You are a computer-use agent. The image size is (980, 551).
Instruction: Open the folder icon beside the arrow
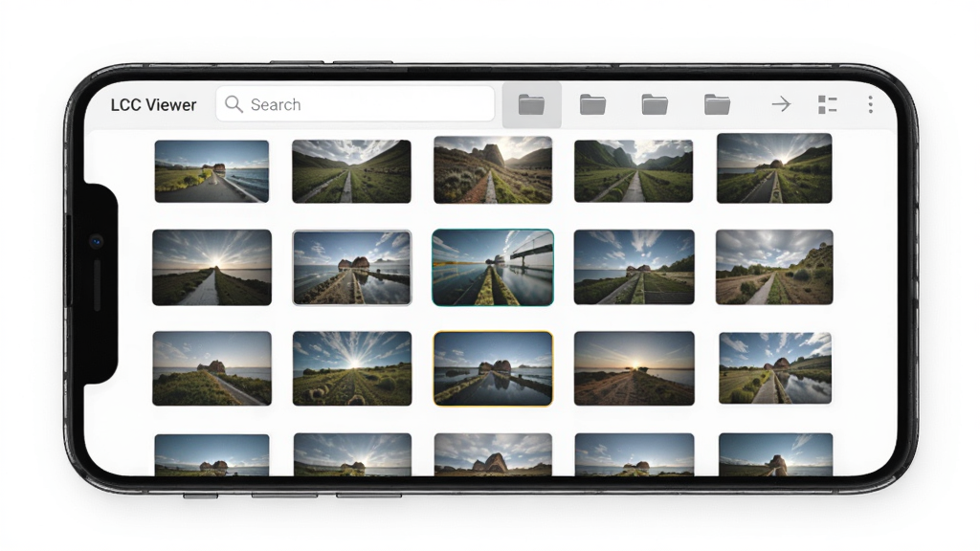[x=717, y=104]
